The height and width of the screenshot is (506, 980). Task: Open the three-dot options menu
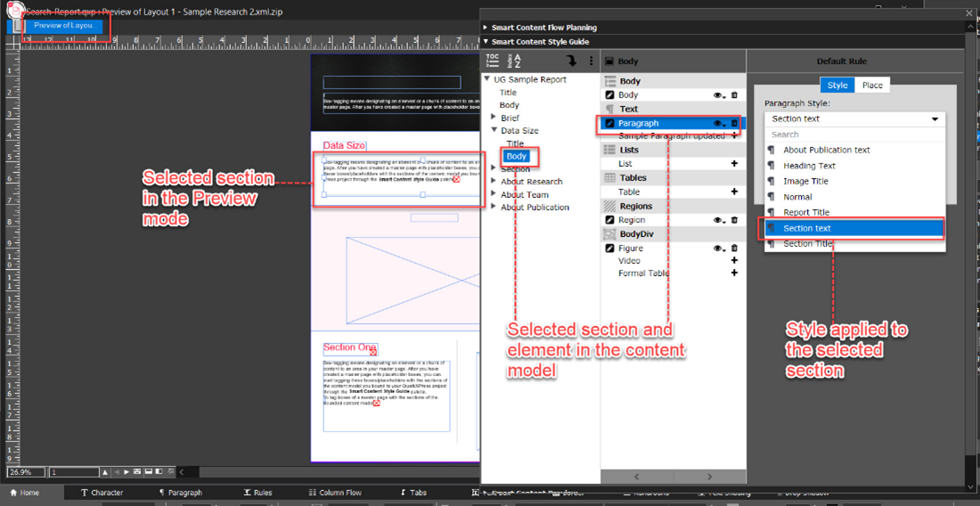[x=592, y=61]
